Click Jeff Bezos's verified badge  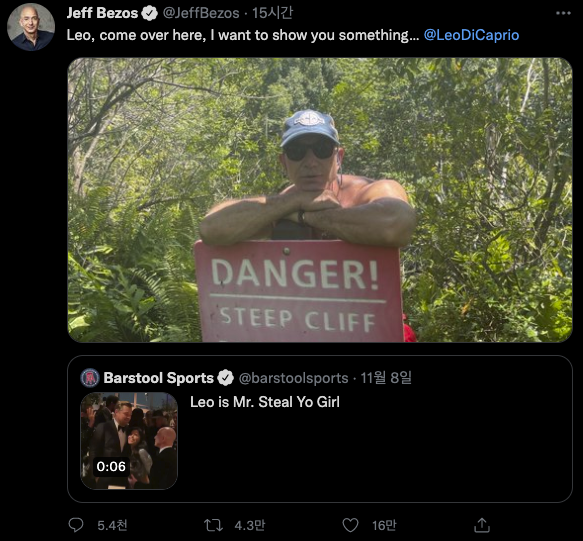coord(149,13)
